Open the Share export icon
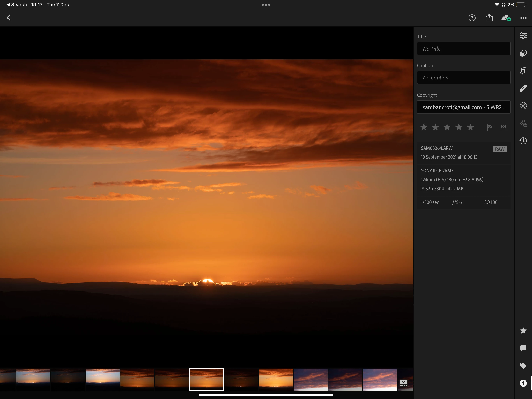 489,18
